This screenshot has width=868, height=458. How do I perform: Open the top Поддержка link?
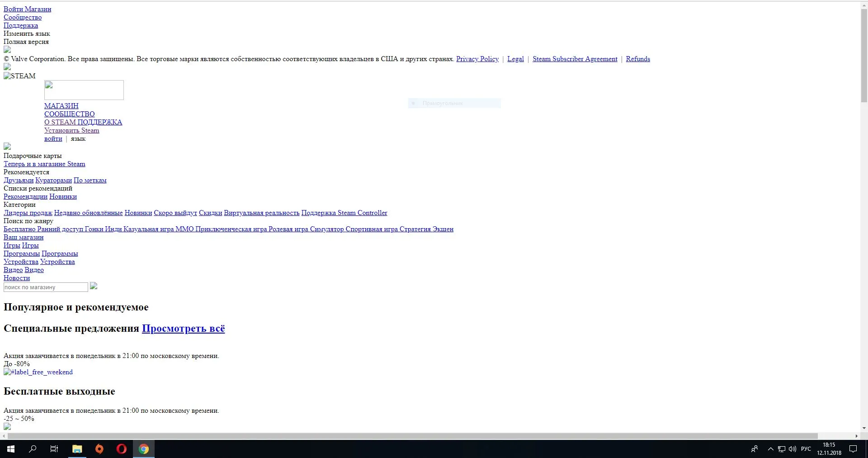tap(21, 25)
